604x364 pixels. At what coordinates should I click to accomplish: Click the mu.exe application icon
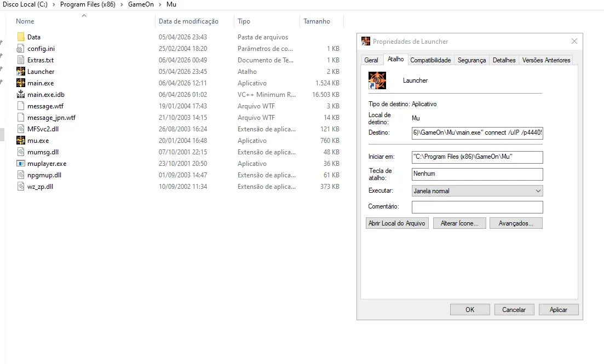pyautogui.click(x=21, y=141)
